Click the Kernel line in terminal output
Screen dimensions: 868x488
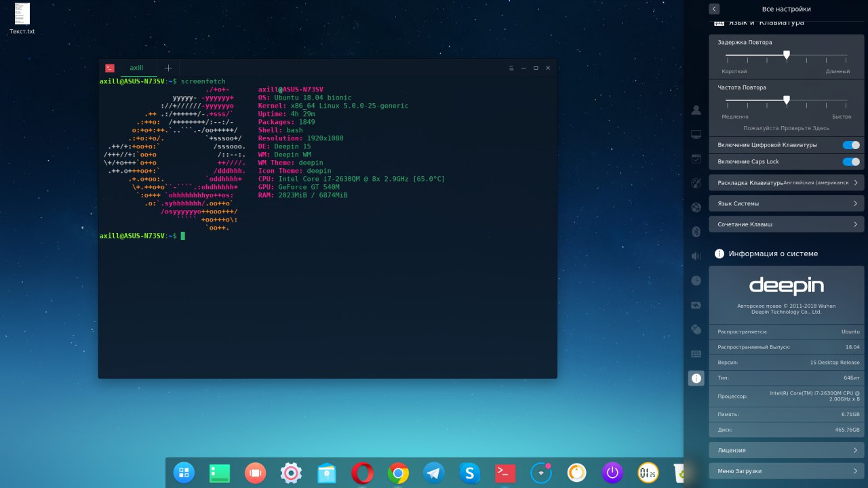click(334, 106)
